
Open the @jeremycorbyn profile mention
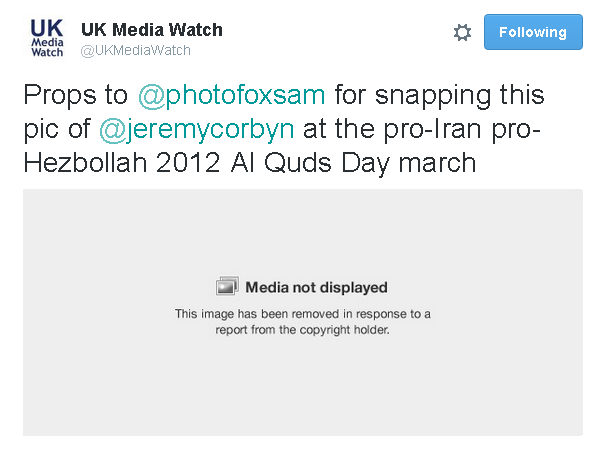[x=196, y=128]
